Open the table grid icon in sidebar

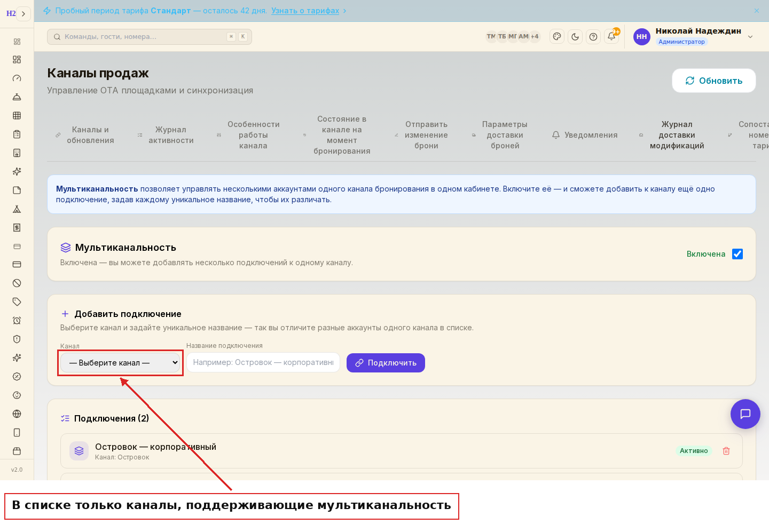(x=17, y=116)
